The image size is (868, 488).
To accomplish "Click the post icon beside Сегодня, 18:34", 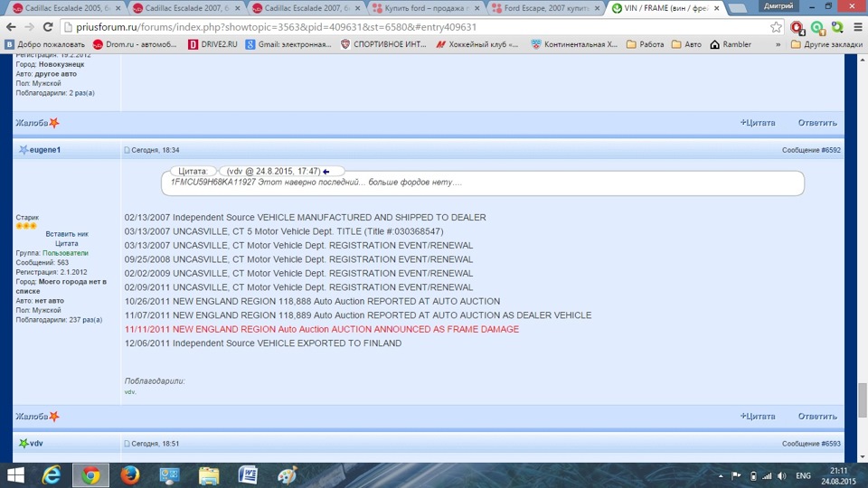I will [127, 150].
